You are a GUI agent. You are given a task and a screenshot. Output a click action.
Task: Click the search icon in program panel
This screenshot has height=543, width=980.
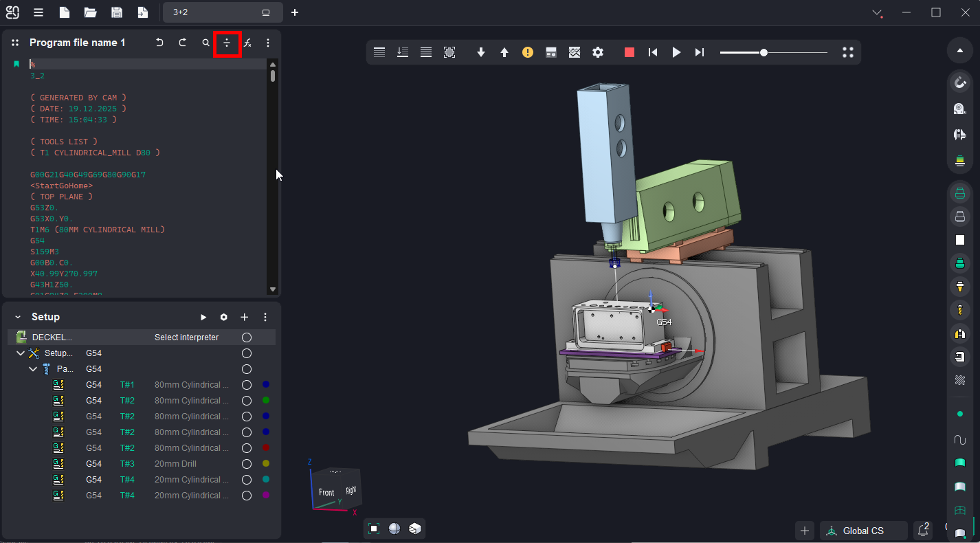(x=205, y=43)
